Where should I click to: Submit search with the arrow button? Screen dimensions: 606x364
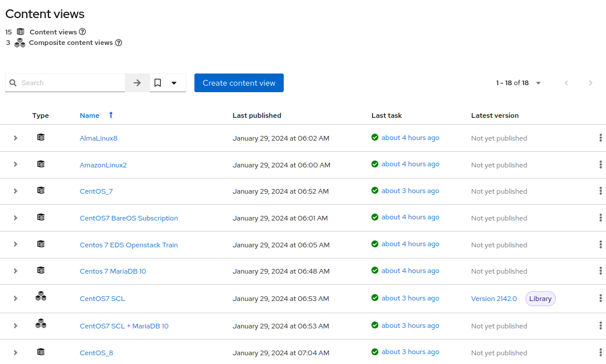(x=137, y=83)
